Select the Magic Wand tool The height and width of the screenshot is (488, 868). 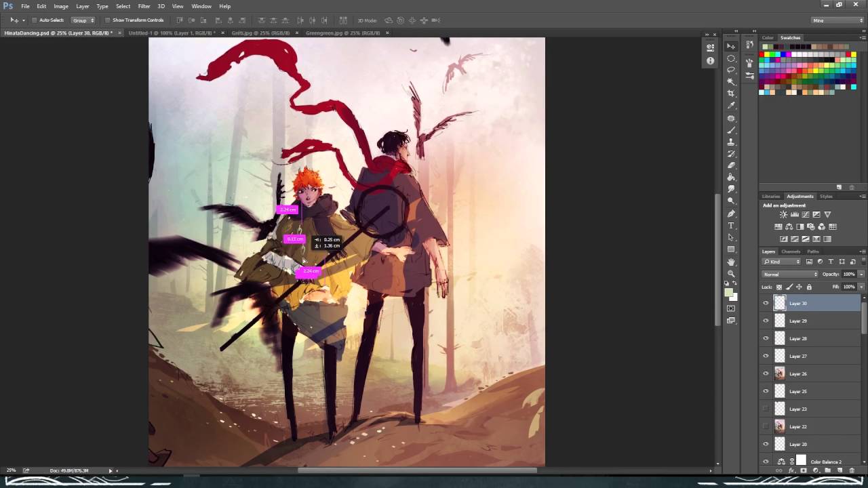point(731,81)
